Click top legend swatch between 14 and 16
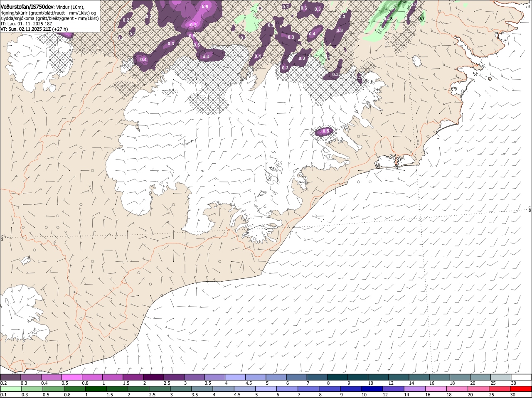The width and height of the screenshot is (532, 398). (419, 377)
